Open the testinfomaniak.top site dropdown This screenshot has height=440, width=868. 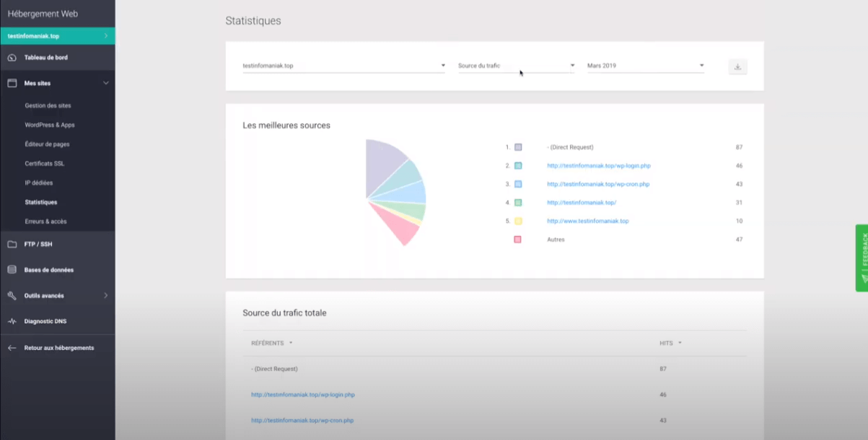pos(343,66)
